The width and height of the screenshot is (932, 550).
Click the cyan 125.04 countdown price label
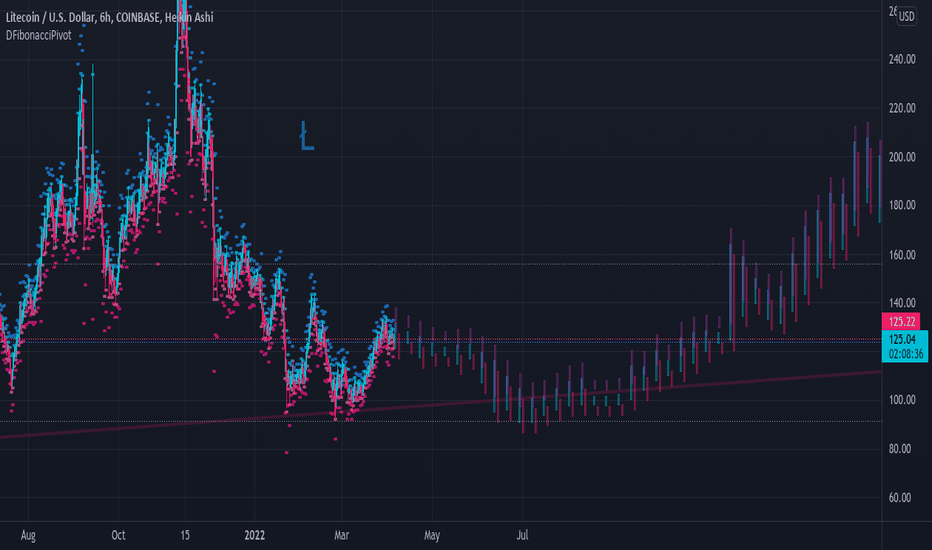905,346
